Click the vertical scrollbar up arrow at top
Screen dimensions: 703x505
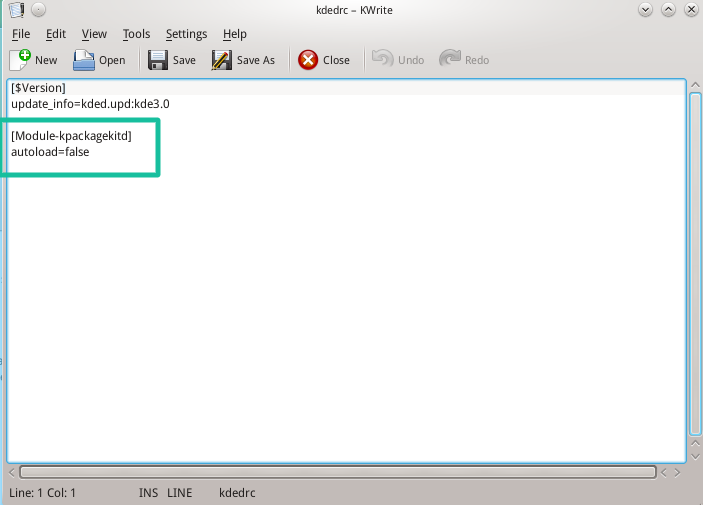click(695, 85)
